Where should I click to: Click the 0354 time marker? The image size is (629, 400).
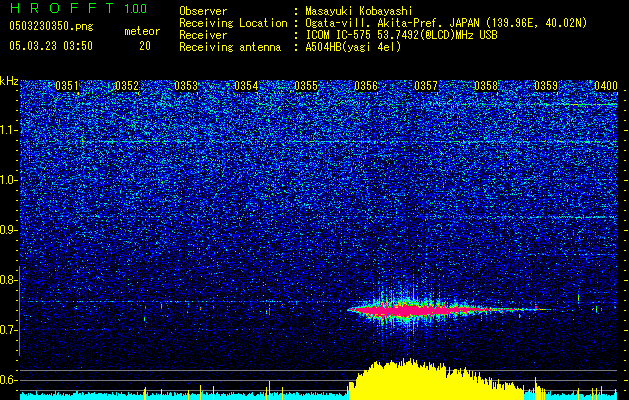246,86
